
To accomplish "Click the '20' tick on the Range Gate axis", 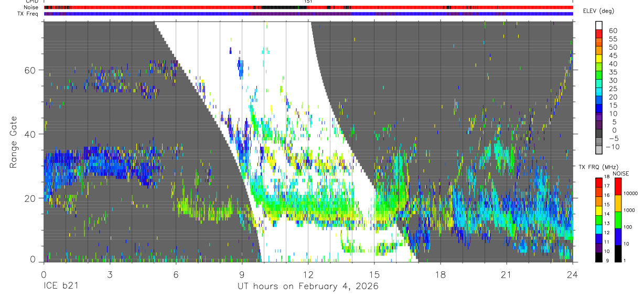I will [30, 198].
